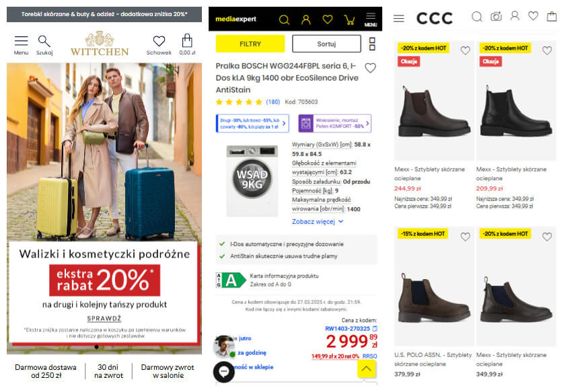Open the live chat bubble icon

point(224,371)
